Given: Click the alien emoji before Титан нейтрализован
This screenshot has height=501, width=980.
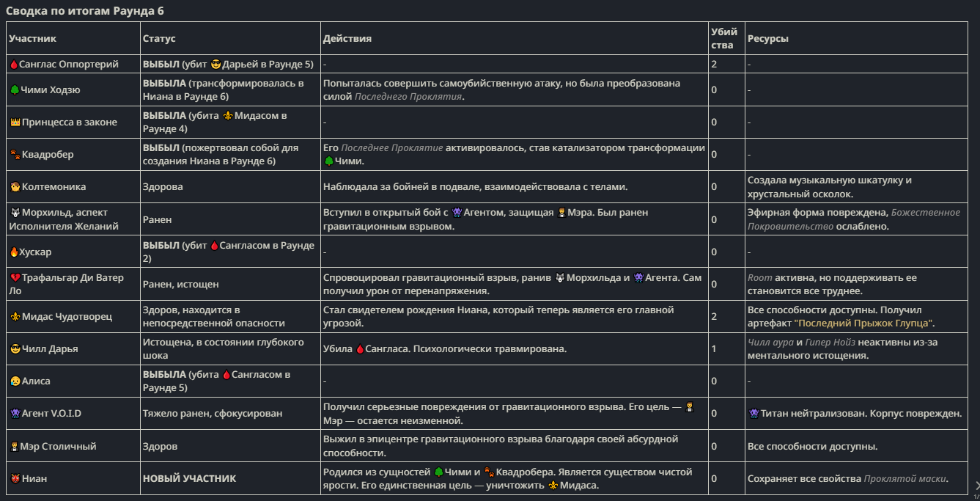Looking at the screenshot, I should (x=754, y=414).
